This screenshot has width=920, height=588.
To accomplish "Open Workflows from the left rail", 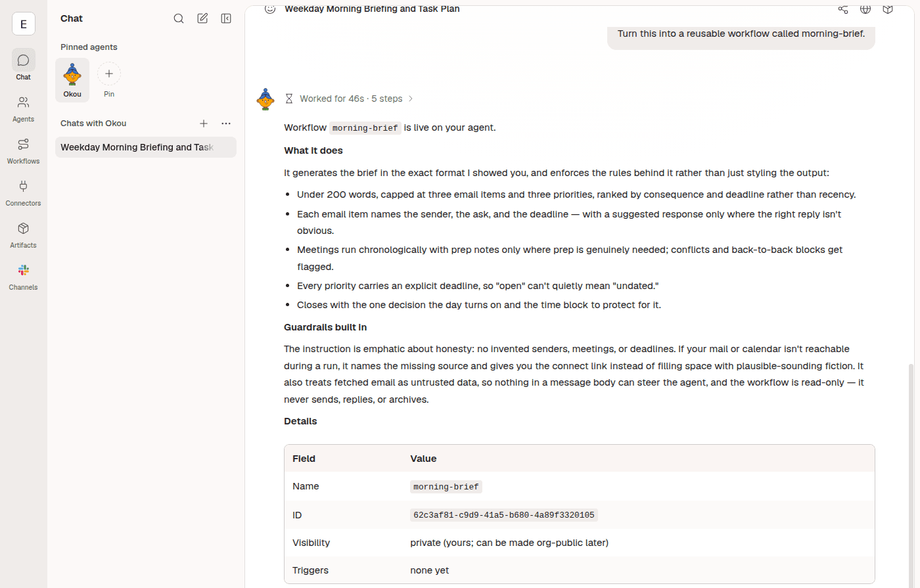I will coord(23,151).
